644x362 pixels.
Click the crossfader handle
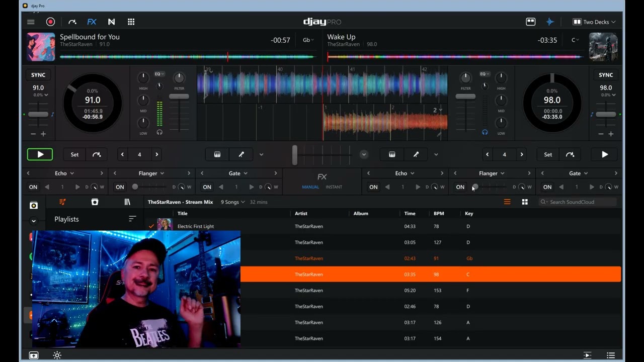point(295,155)
